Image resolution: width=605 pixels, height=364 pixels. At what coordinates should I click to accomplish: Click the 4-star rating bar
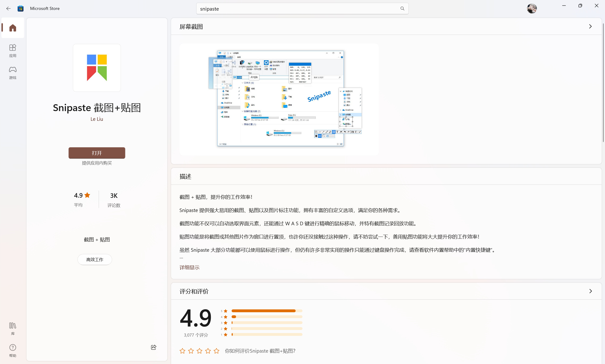click(x=267, y=317)
